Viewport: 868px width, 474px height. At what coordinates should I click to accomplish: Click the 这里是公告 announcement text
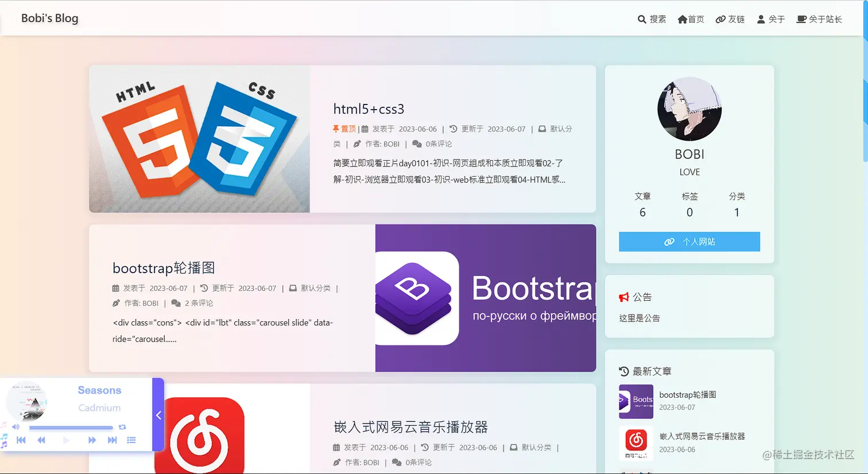point(640,318)
